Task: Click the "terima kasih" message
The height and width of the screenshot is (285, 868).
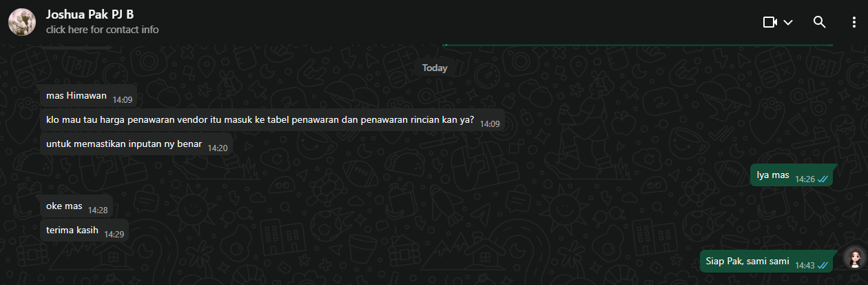Action: click(84, 231)
